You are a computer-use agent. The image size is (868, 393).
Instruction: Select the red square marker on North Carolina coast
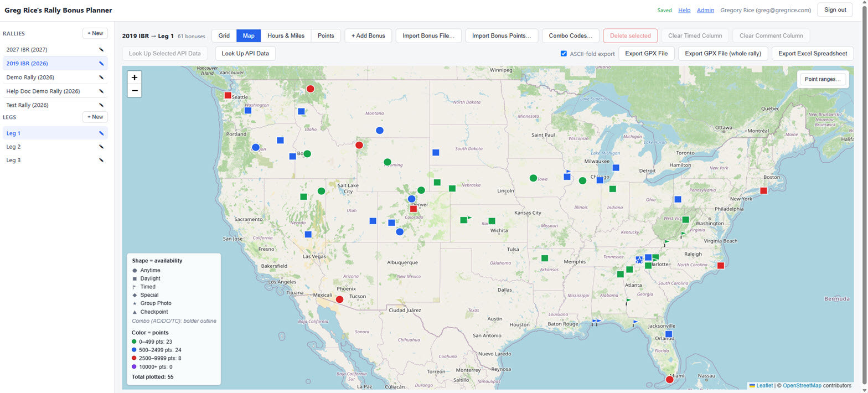pos(720,266)
